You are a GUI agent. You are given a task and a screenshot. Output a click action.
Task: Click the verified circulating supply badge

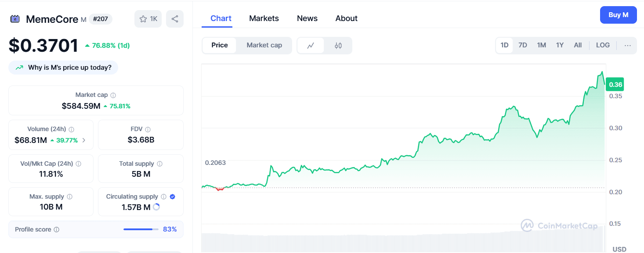coord(172,197)
